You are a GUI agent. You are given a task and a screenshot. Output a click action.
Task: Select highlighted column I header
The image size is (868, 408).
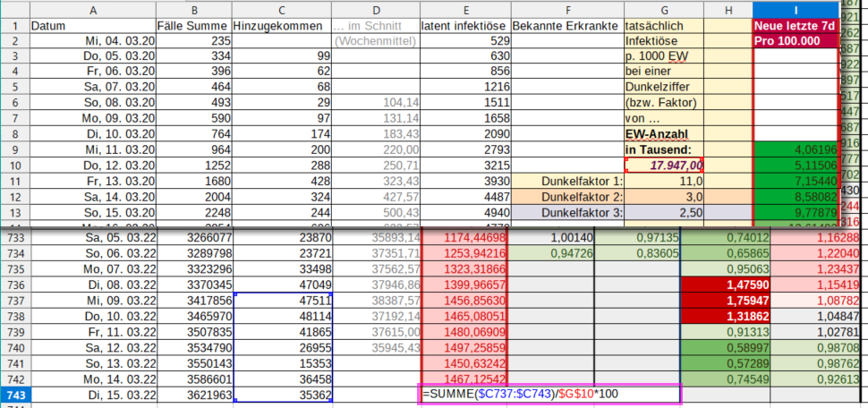coord(795,10)
